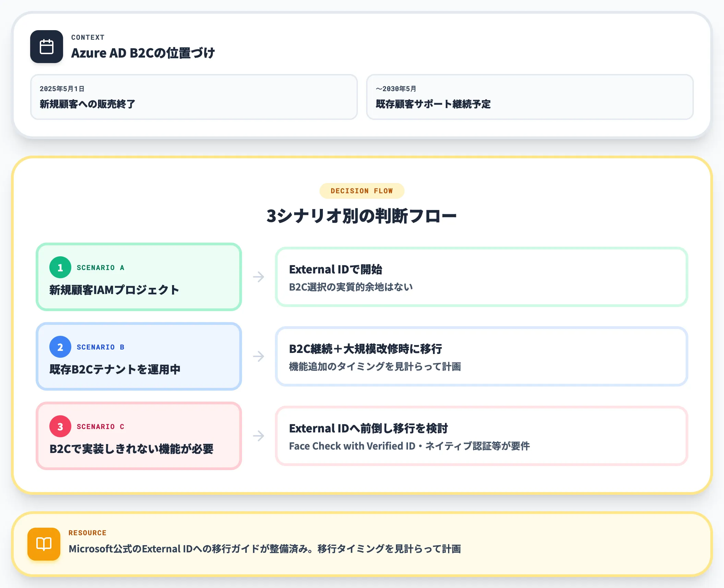724x588 pixels.
Task: Click the SCENARIO A label
Action: [100, 268]
